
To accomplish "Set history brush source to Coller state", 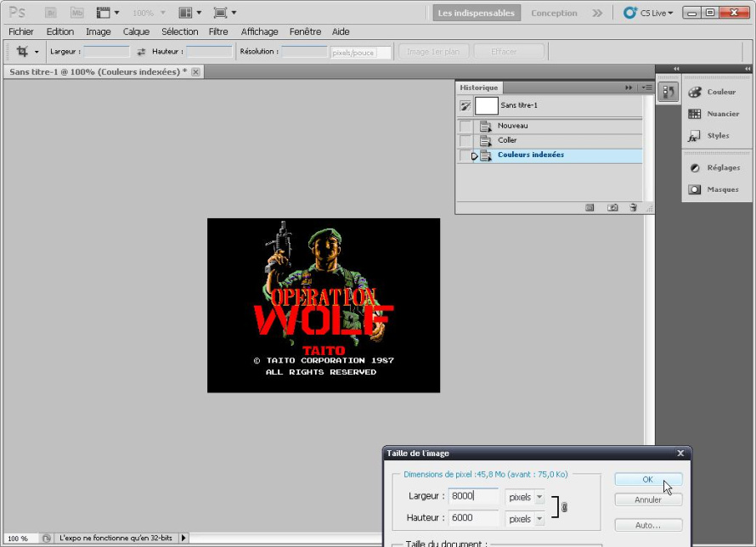I will pos(465,141).
